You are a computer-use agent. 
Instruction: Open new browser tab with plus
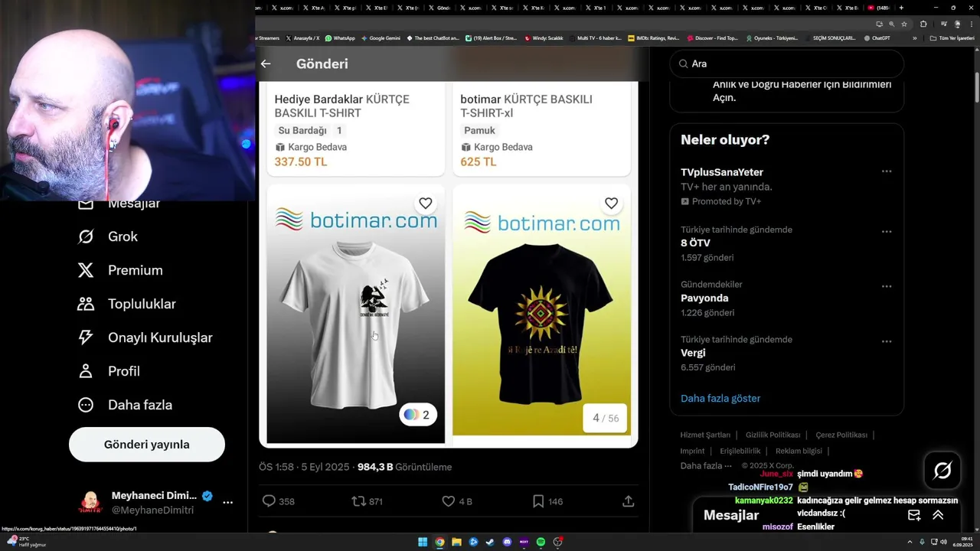[x=901, y=8]
